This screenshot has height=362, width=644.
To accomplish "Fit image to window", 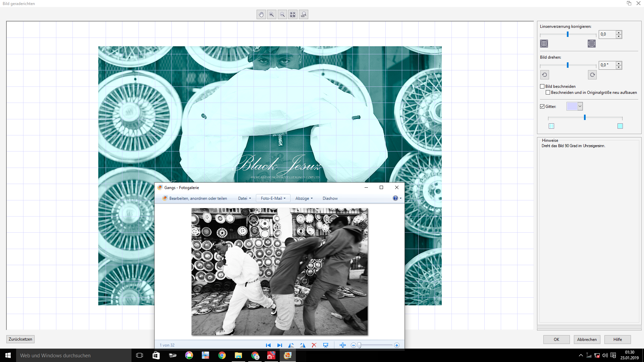I will [x=293, y=14].
